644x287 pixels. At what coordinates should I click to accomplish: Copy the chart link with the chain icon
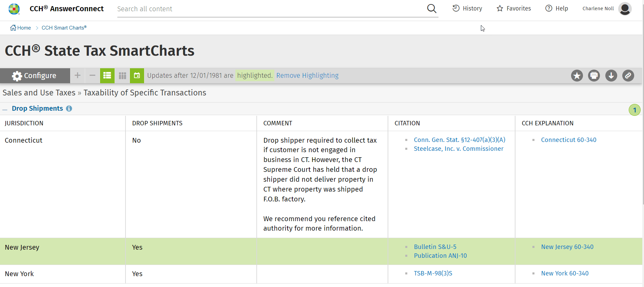click(x=628, y=75)
